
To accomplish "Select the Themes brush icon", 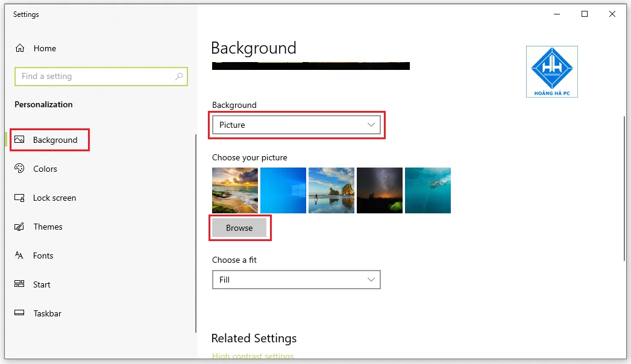I will (x=20, y=227).
